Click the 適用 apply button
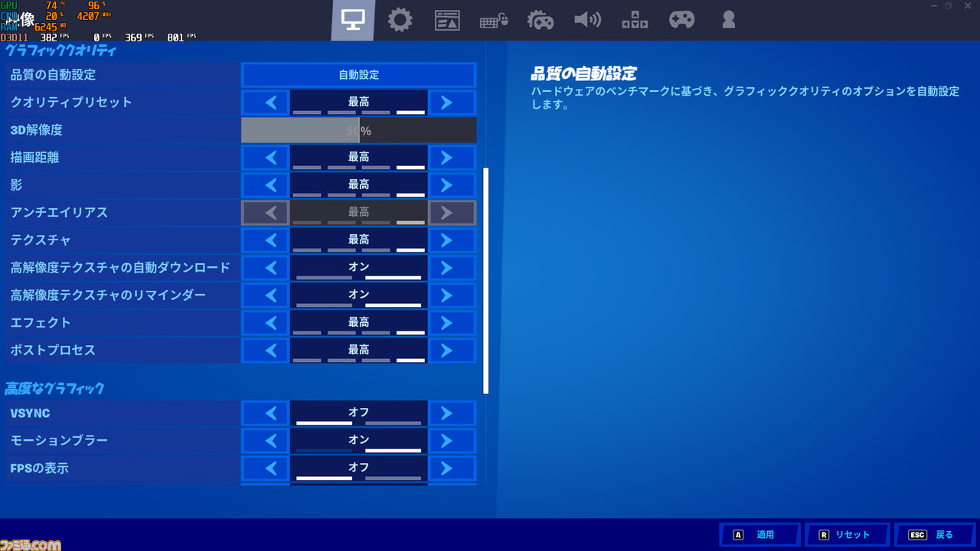This screenshot has width=980, height=551. [x=759, y=535]
